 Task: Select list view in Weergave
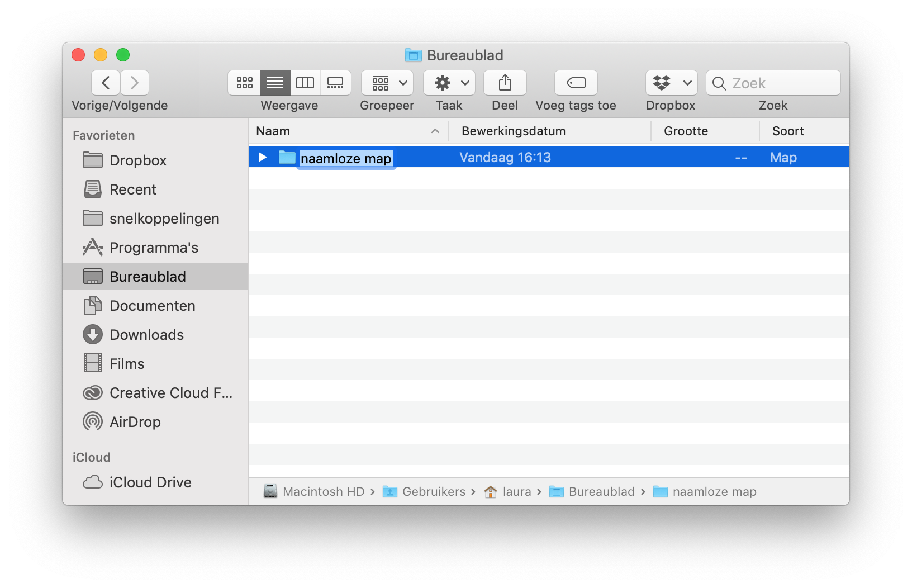pos(274,82)
